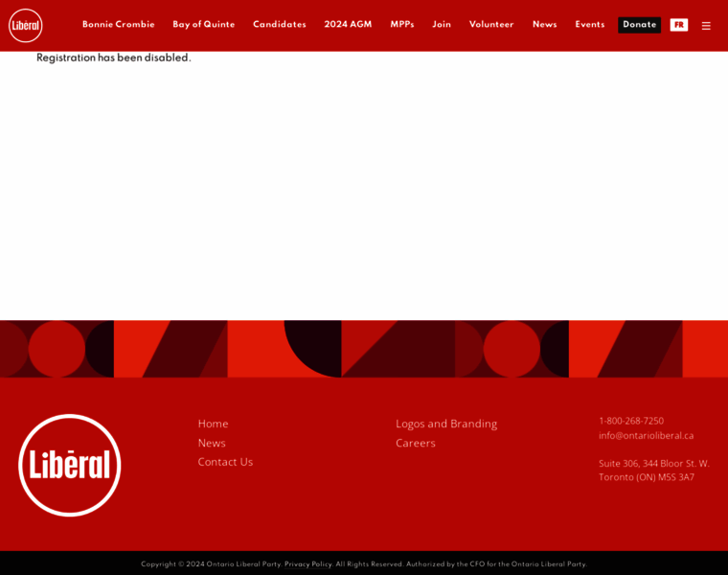
Task: Open Bonnie Crombie menu item
Action: click(x=119, y=25)
